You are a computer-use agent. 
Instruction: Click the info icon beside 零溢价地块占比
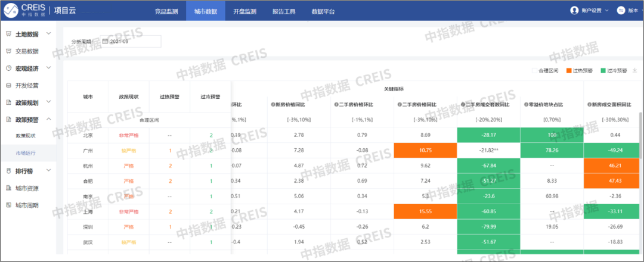(526, 105)
